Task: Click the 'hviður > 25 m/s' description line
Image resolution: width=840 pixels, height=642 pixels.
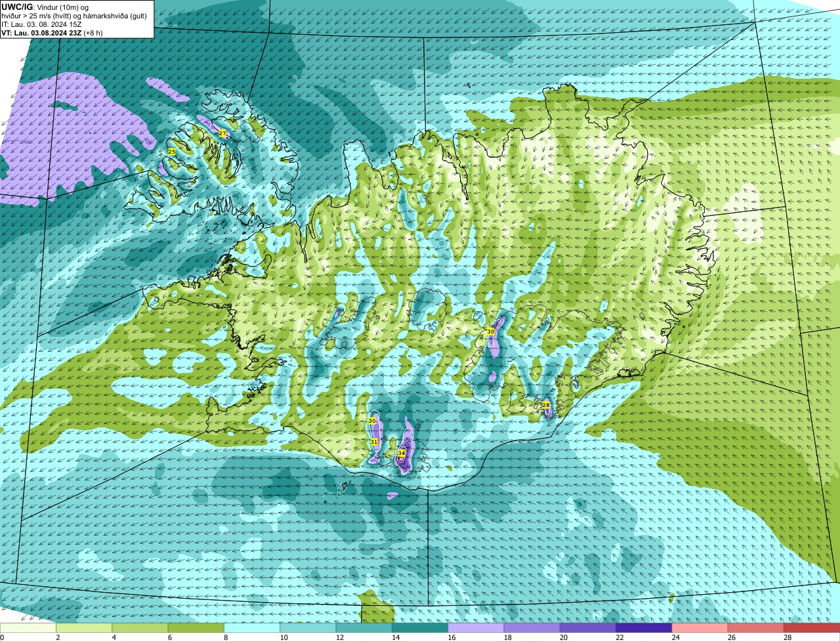Action: coord(74,16)
